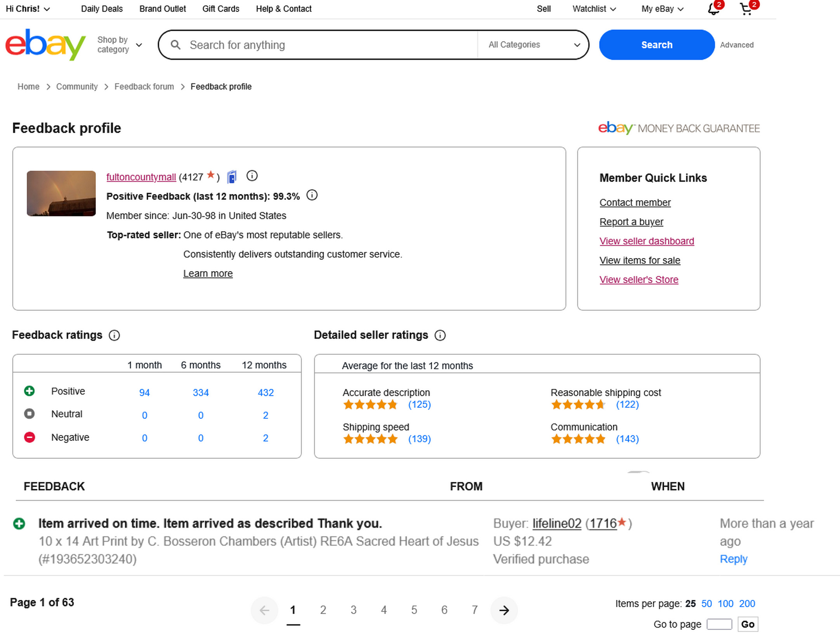Expand the Shop by category dropdown
Viewport: 840px width, 638px height.
pos(120,45)
